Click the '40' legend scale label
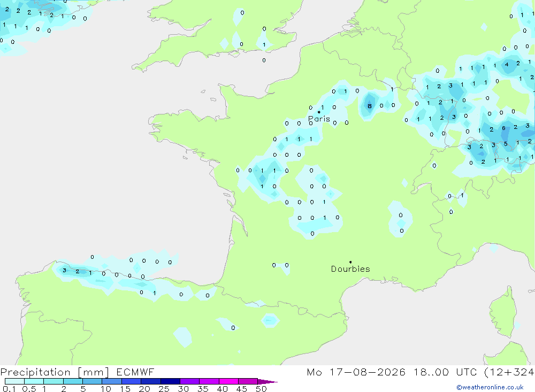 [x=223, y=389]
